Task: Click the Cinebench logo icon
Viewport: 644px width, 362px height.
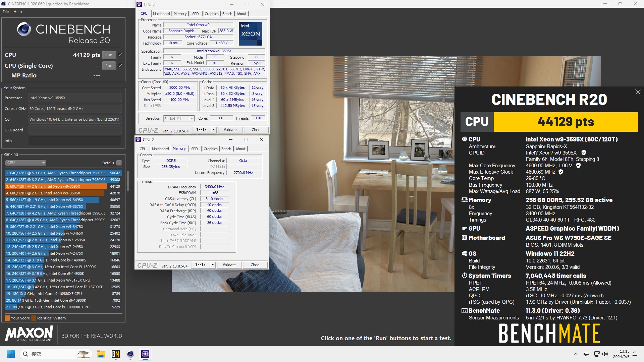Action: (x=24, y=29)
